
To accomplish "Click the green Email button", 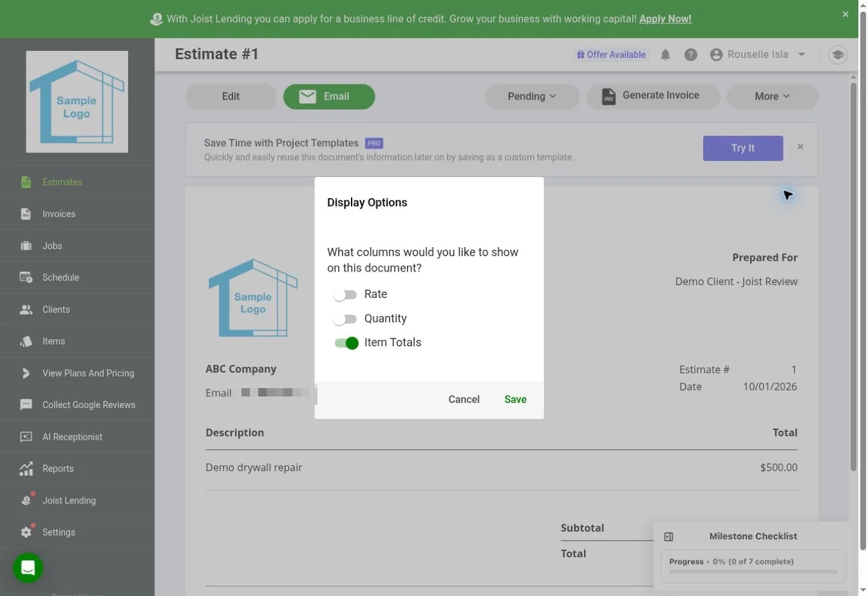I will point(329,97).
